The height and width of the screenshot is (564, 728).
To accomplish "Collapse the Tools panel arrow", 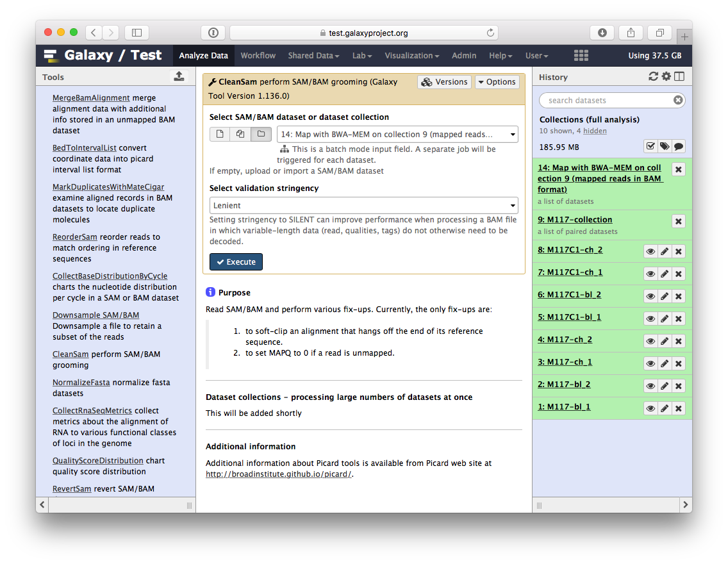I will 42,504.
